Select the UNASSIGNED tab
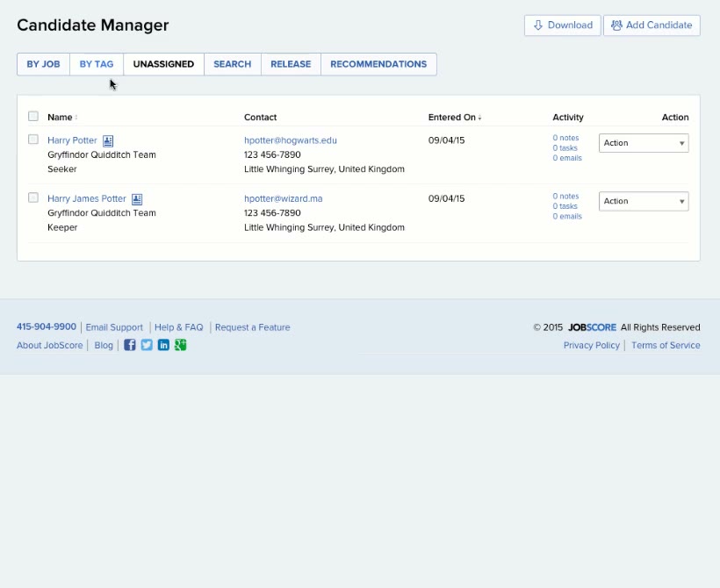The height and width of the screenshot is (588, 720). click(163, 64)
